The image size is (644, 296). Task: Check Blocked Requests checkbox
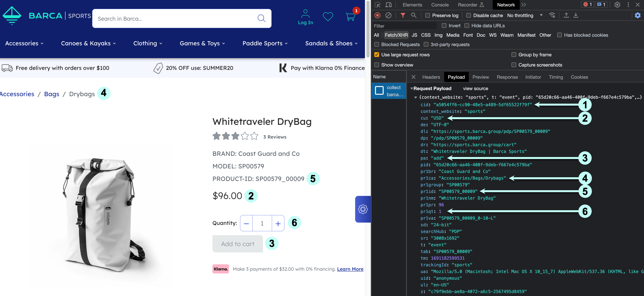click(x=376, y=44)
